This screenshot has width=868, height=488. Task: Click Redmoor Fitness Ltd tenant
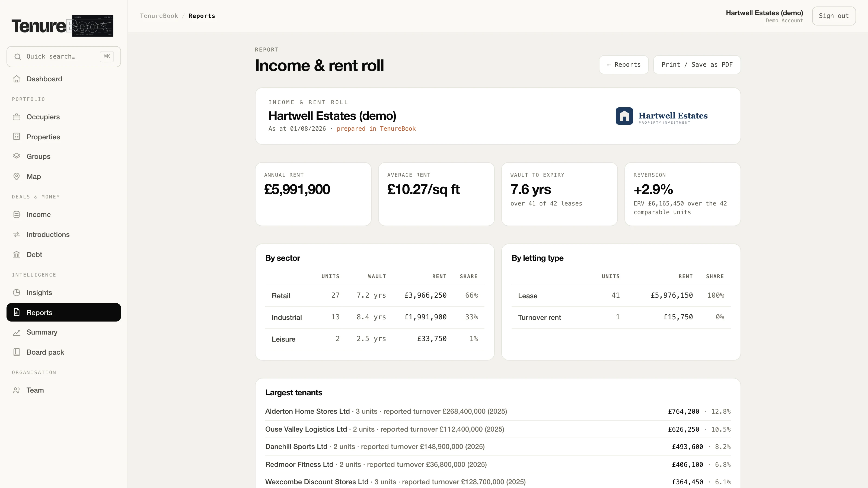tap(299, 464)
